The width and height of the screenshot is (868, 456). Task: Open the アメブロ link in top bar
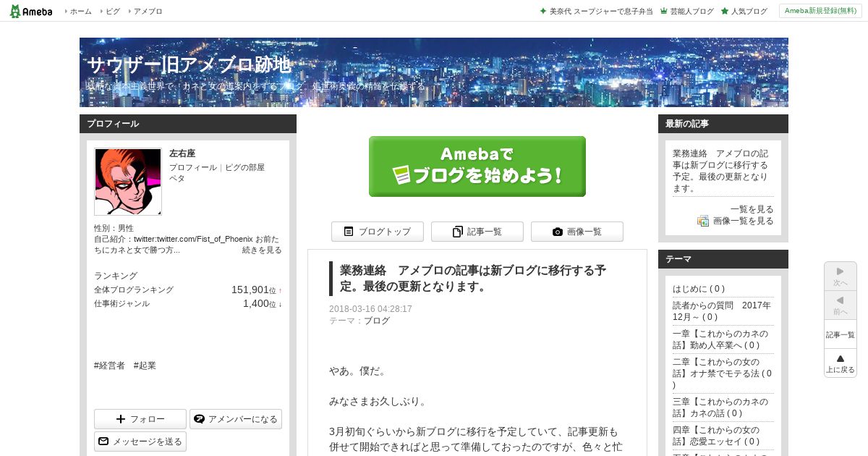[148, 12]
